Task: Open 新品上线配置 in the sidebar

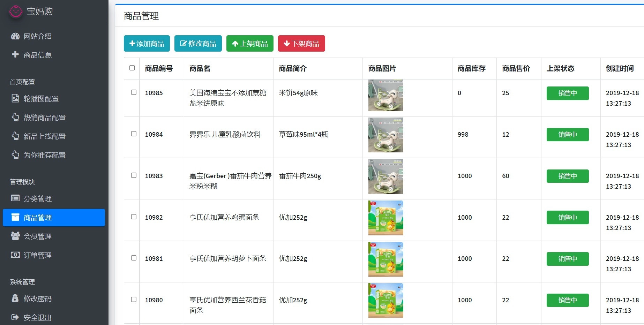Action: click(x=44, y=136)
